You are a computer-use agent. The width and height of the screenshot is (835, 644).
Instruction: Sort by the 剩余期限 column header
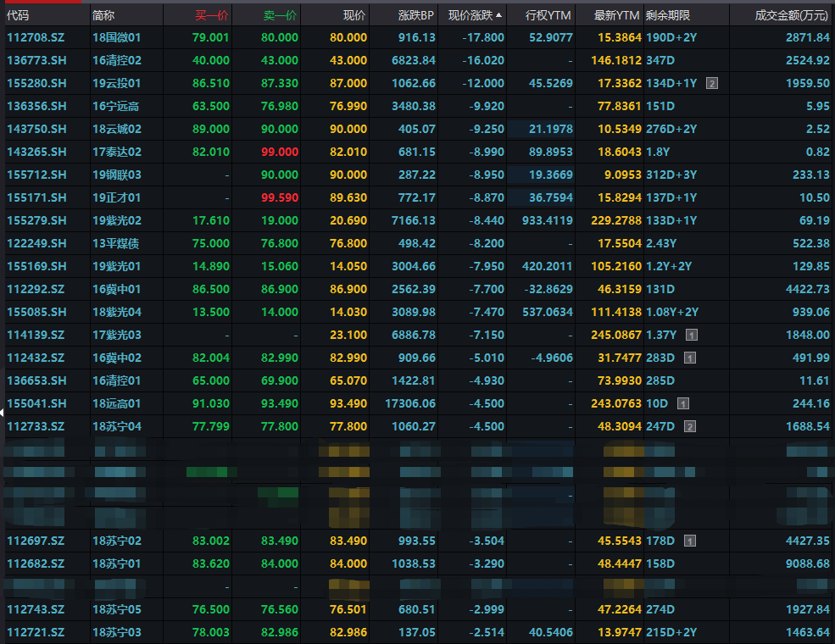pos(668,15)
